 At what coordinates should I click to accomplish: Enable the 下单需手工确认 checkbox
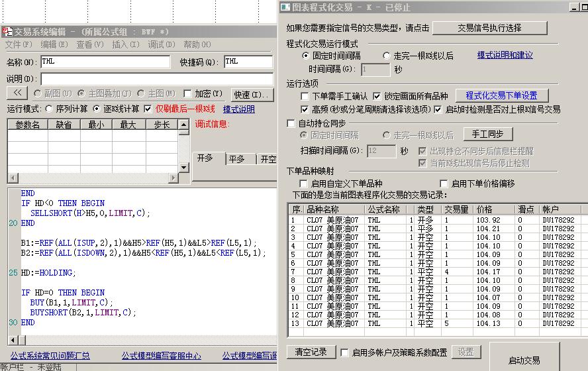tap(305, 96)
